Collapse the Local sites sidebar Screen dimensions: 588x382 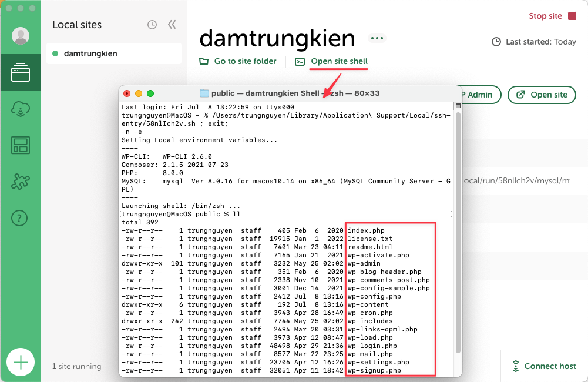pyautogui.click(x=172, y=25)
